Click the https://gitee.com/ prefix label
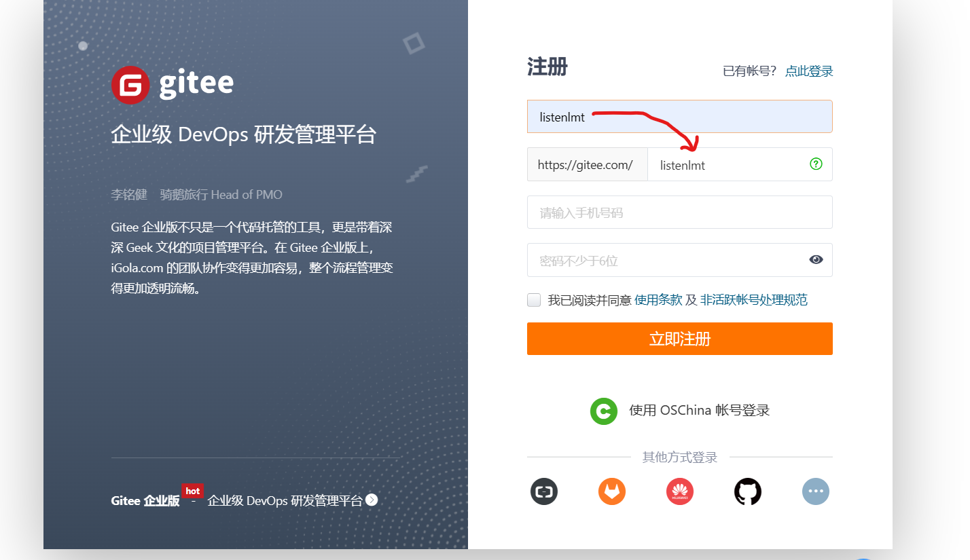 pos(587,164)
